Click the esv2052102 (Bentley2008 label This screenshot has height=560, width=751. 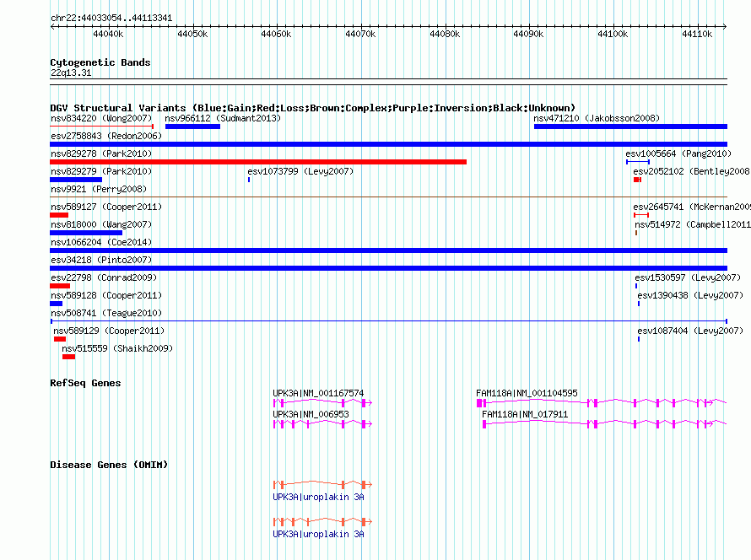click(692, 171)
